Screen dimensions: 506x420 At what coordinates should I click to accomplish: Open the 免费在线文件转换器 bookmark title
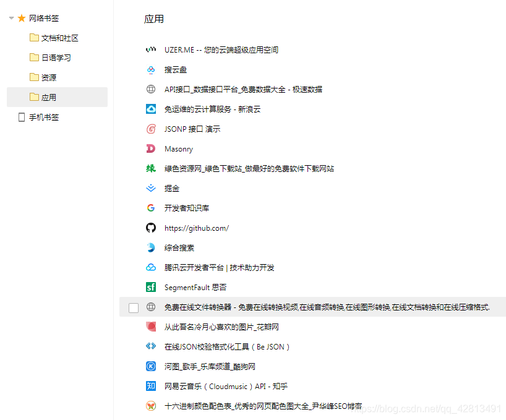(327, 307)
